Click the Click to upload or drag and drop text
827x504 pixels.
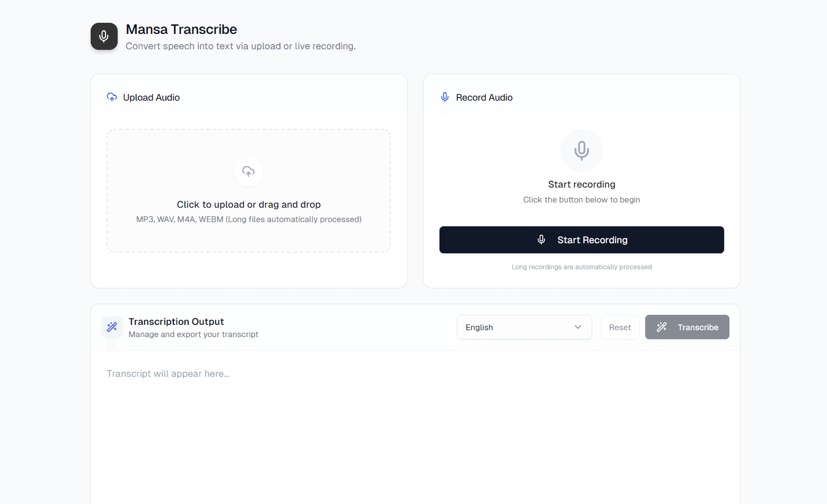click(x=248, y=204)
